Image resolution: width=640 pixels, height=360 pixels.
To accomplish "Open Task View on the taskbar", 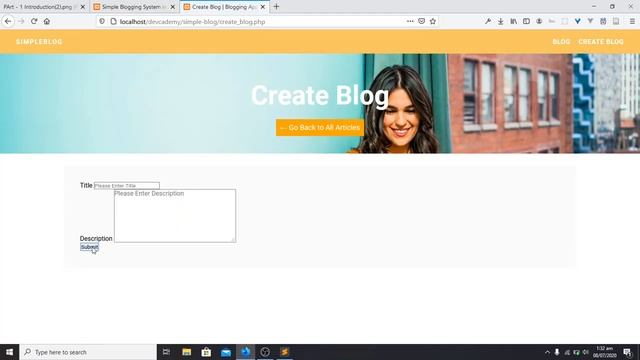I will [x=167, y=352].
